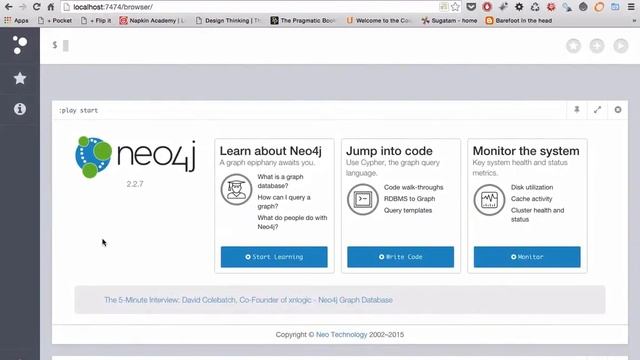
Task: Click the 'RDBMS to Graph' text
Action: click(x=409, y=199)
